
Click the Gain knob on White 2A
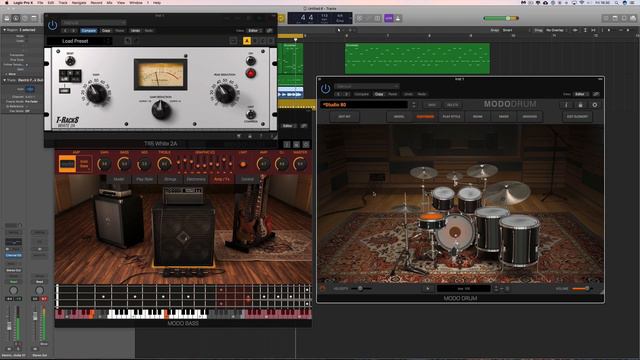(97, 93)
